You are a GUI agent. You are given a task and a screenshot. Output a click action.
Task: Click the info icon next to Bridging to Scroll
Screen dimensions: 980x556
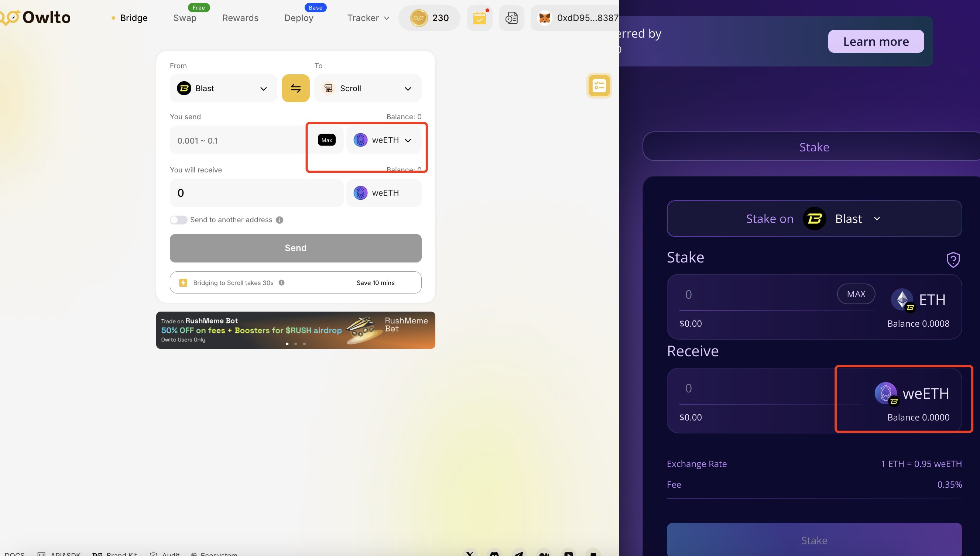click(281, 282)
